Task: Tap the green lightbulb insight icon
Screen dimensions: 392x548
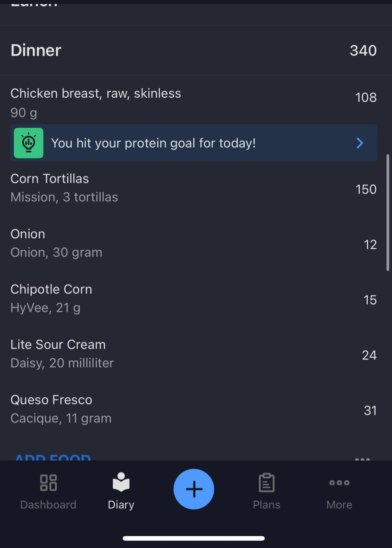Action: (29, 143)
